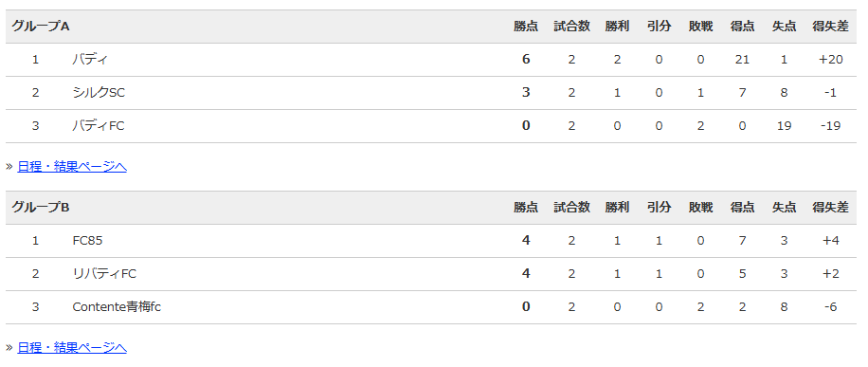Click team name リバティFC in Group B
Image resolution: width=868 pixels, height=367 pixels.
click(104, 274)
